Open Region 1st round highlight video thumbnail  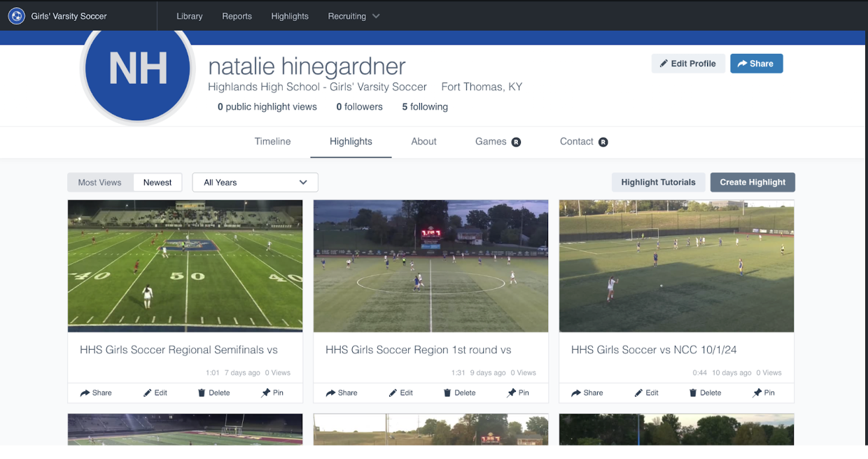(x=431, y=266)
